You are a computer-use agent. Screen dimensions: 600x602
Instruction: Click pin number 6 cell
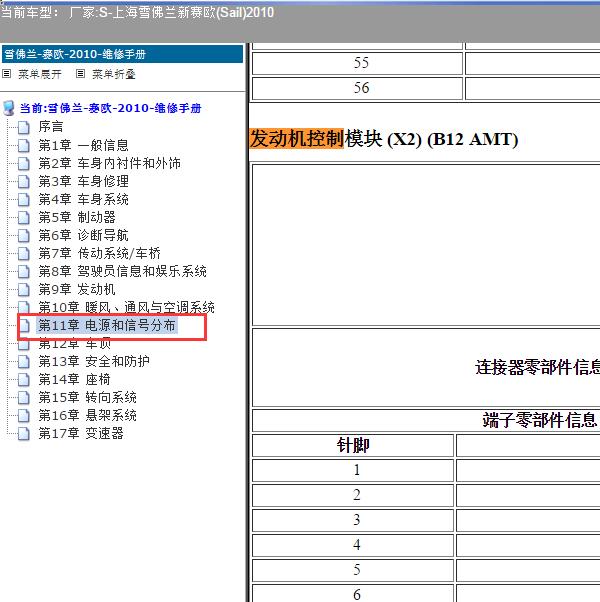click(353, 594)
